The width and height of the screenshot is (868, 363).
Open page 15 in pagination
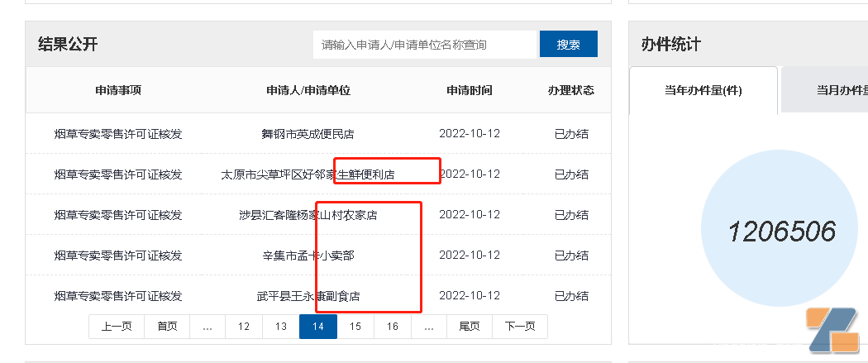click(355, 327)
